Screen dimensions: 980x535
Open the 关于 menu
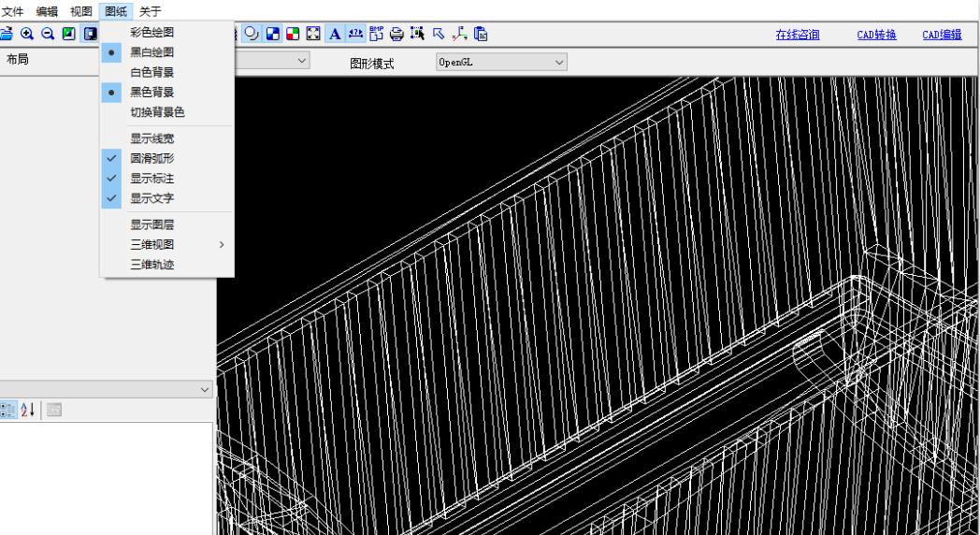(x=150, y=11)
